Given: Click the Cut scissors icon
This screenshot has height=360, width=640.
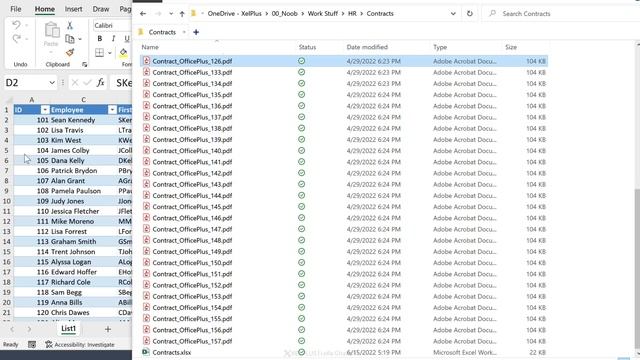Looking at the screenshot, I should click(x=70, y=25).
